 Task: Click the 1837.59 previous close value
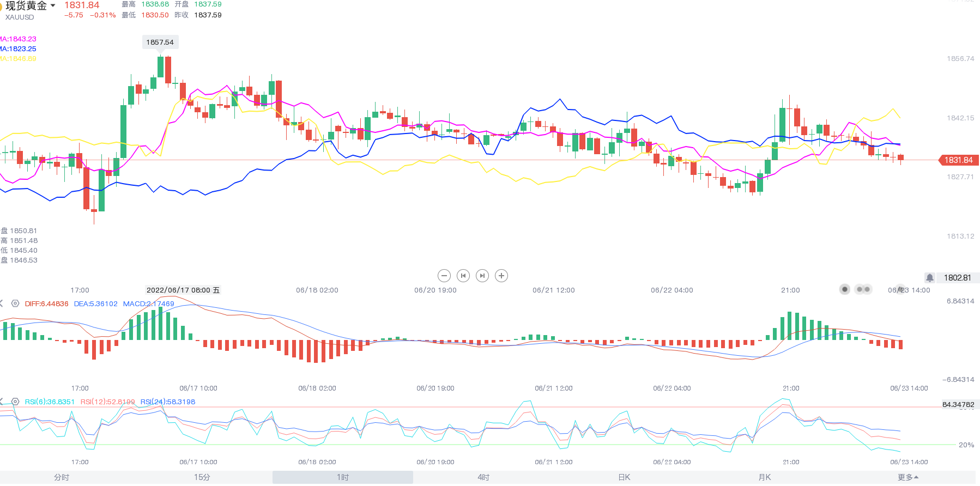[208, 15]
